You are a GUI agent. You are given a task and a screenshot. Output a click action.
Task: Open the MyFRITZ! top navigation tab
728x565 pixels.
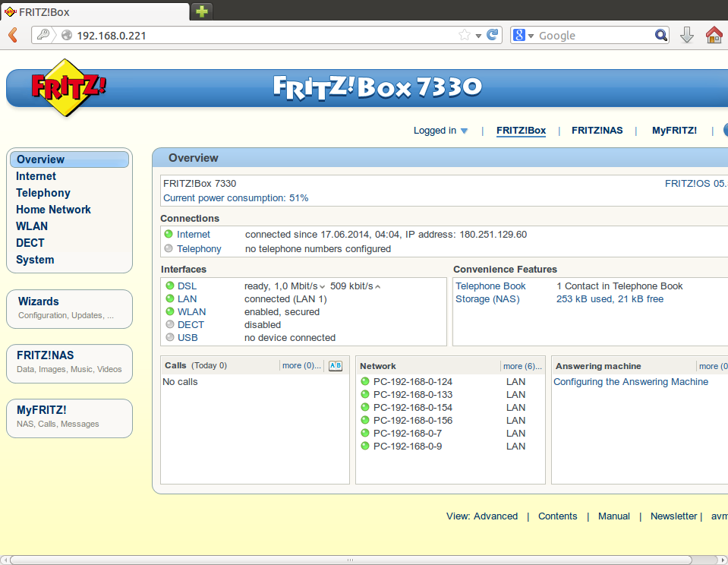674,131
